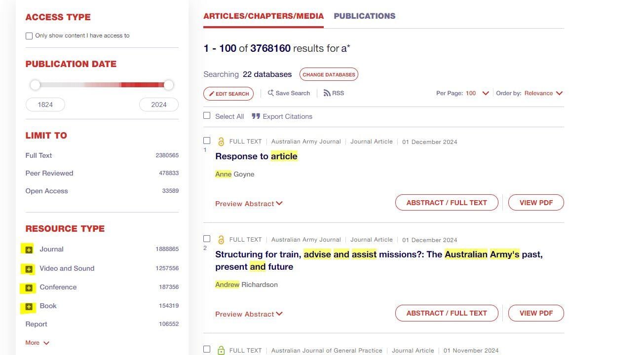Click the plus icon beside Journal

29,249
